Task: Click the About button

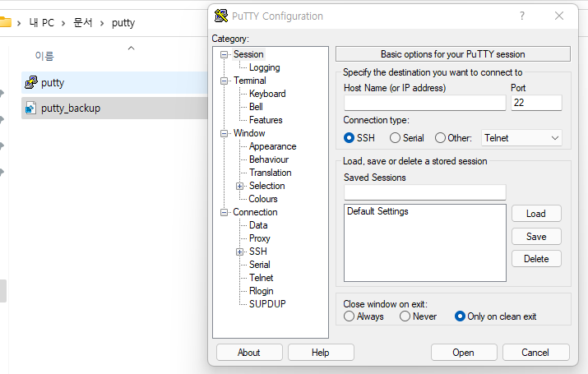Action: (x=249, y=353)
